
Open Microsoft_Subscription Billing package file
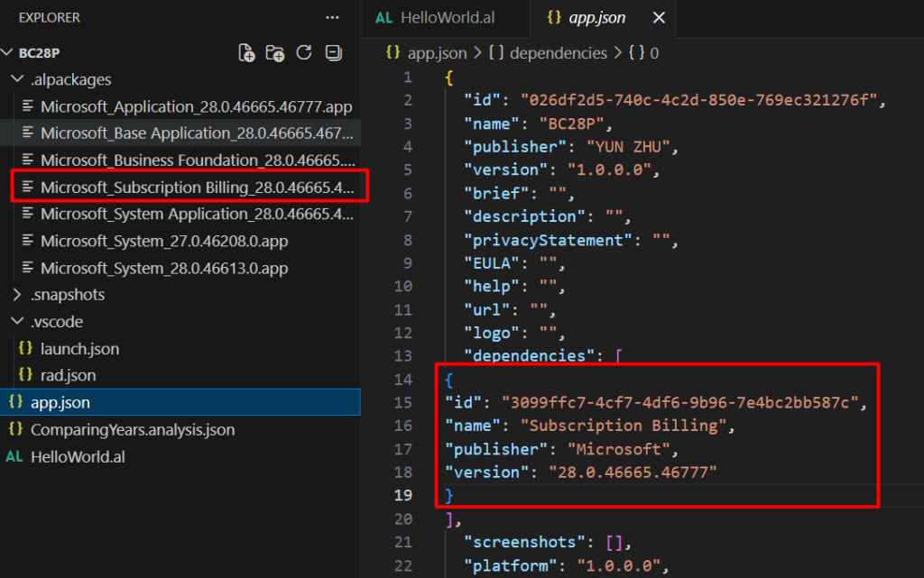[x=197, y=188]
